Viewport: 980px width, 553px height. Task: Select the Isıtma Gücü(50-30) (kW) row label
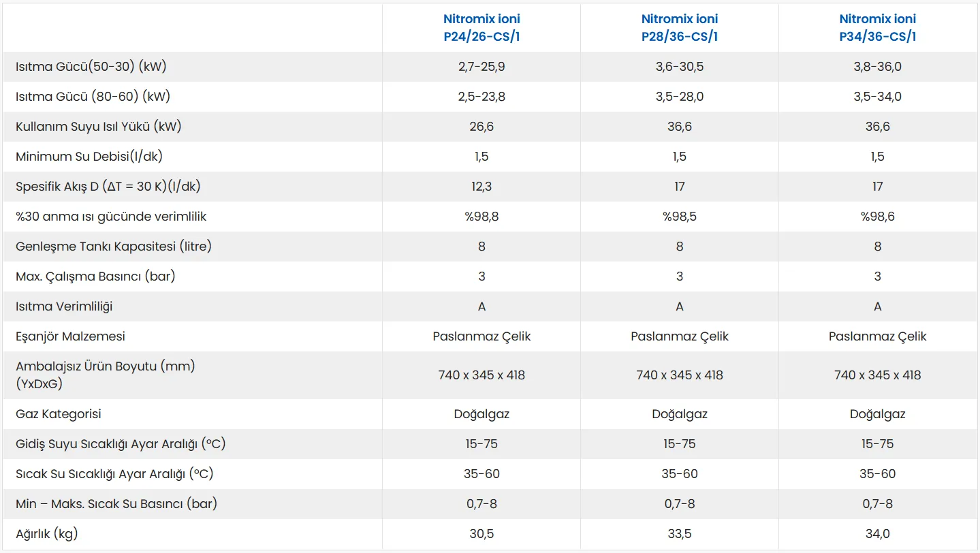(x=91, y=67)
